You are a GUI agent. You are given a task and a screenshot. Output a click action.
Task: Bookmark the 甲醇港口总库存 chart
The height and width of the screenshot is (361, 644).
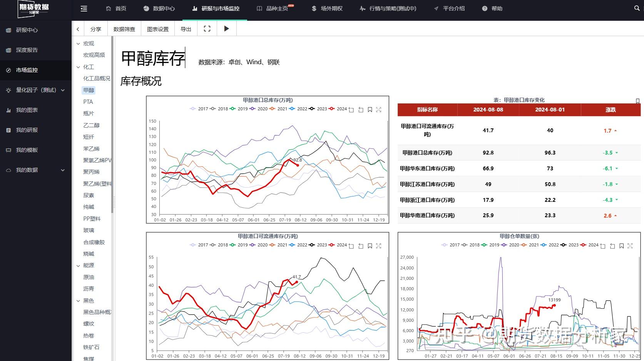coord(370,109)
